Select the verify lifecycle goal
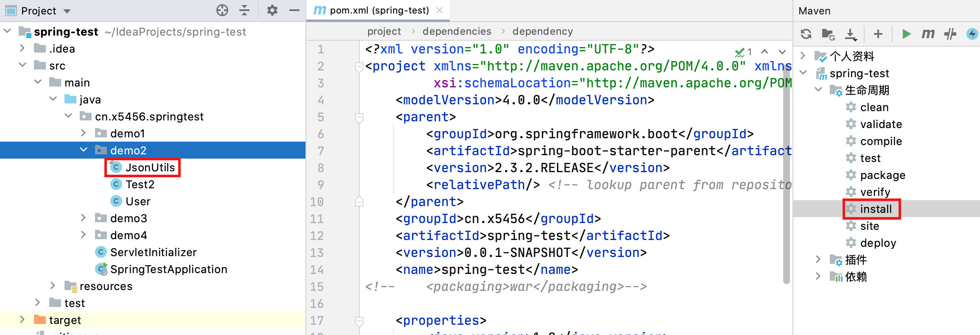 (x=875, y=192)
